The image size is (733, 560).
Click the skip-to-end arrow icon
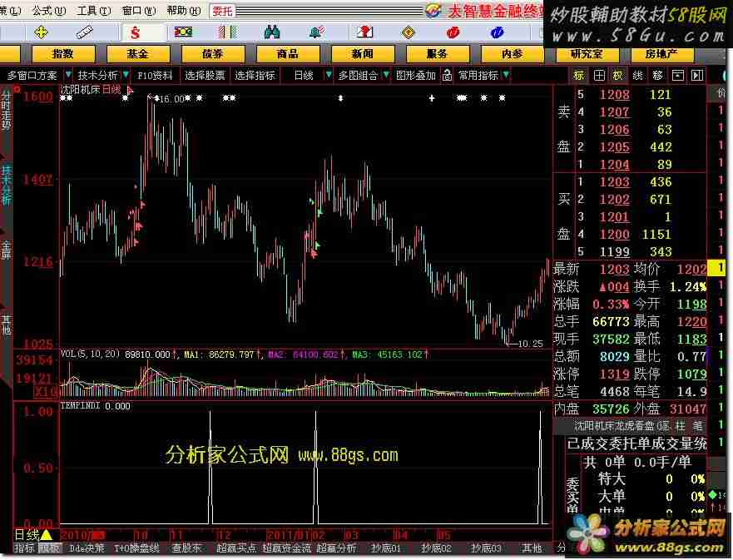point(697,75)
